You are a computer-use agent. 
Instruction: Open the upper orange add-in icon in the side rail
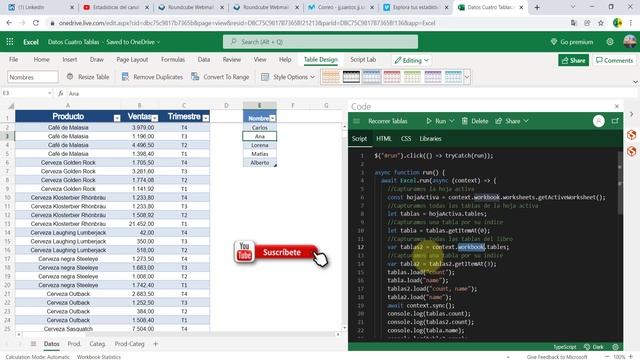coord(631,134)
